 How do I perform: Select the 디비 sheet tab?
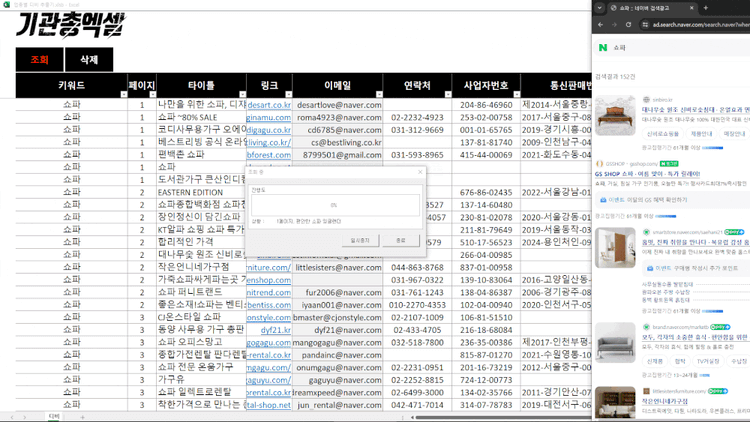tap(54, 417)
